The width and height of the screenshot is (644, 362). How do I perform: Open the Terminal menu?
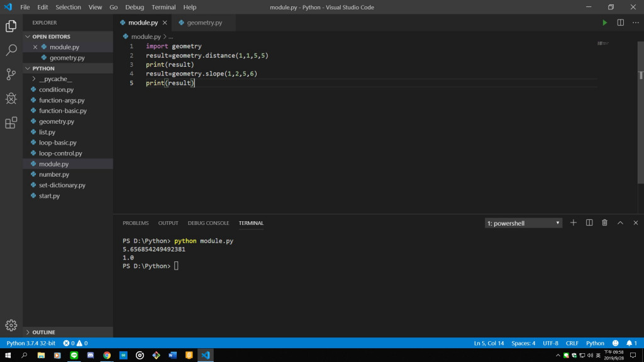pos(164,7)
